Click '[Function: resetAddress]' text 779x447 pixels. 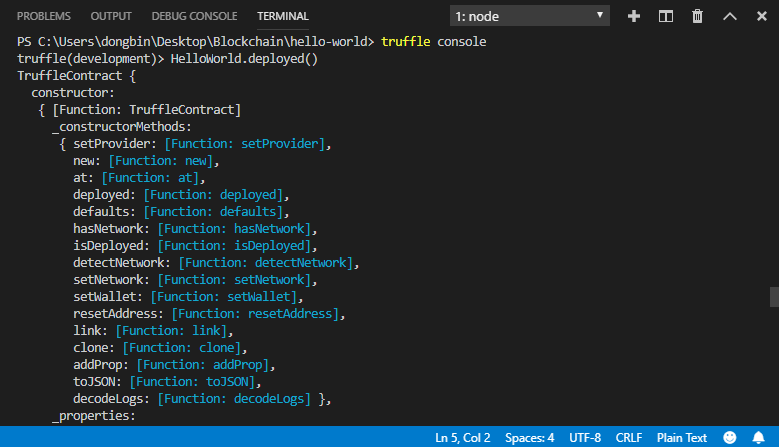(255, 313)
